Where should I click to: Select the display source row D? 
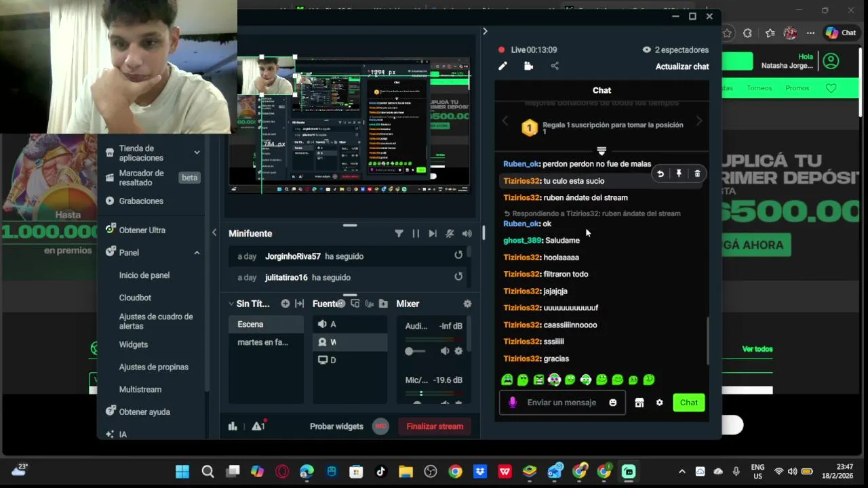pyautogui.click(x=350, y=360)
